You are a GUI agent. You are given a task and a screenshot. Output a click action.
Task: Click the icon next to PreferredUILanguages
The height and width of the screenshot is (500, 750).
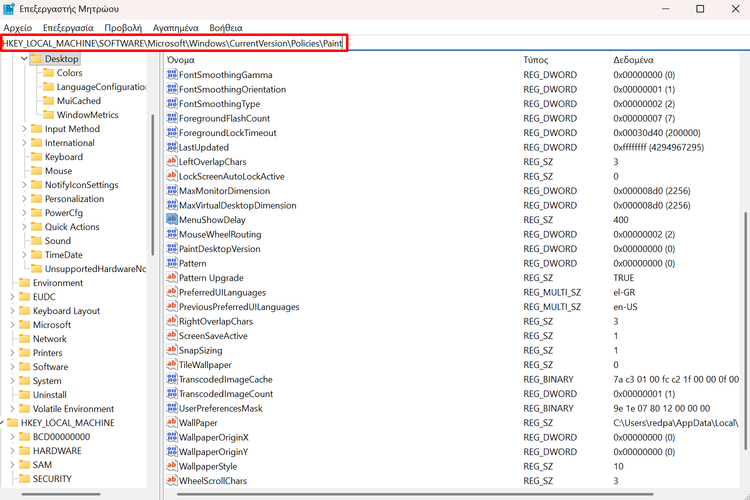(x=172, y=293)
